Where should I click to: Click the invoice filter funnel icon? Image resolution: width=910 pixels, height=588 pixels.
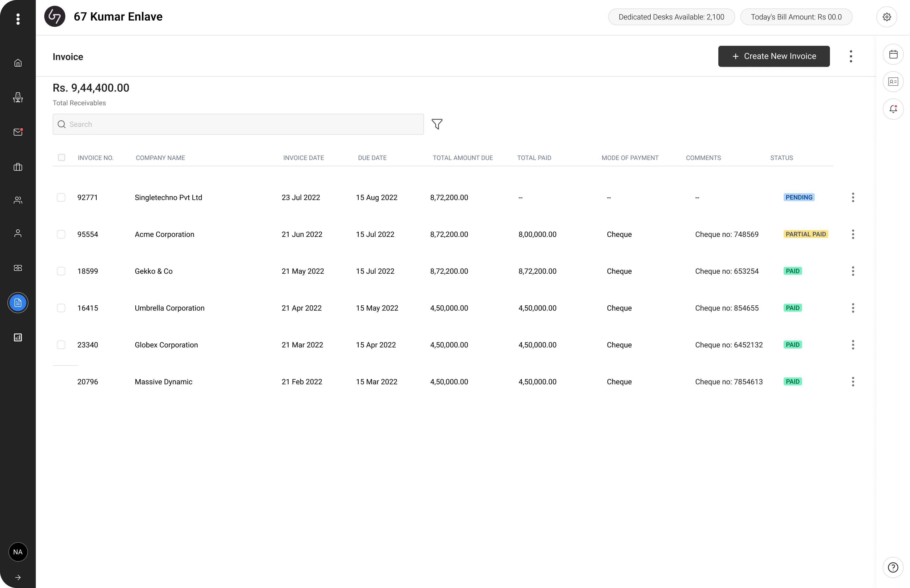click(437, 124)
